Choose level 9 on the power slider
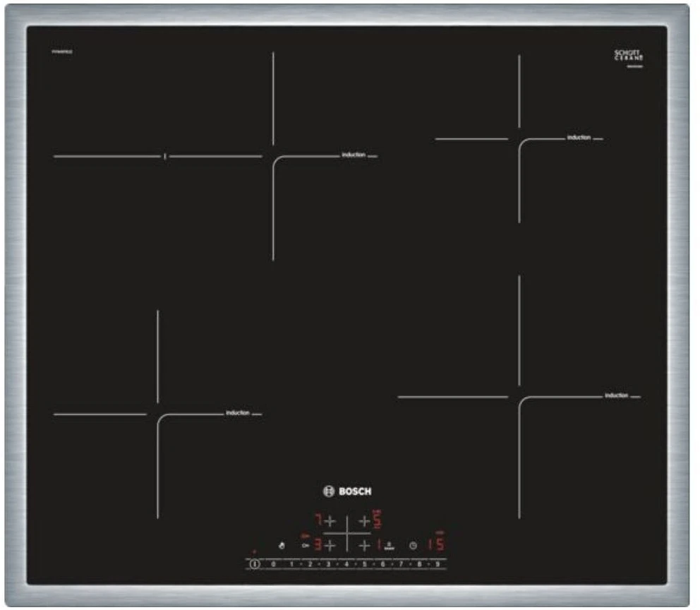 [437, 564]
